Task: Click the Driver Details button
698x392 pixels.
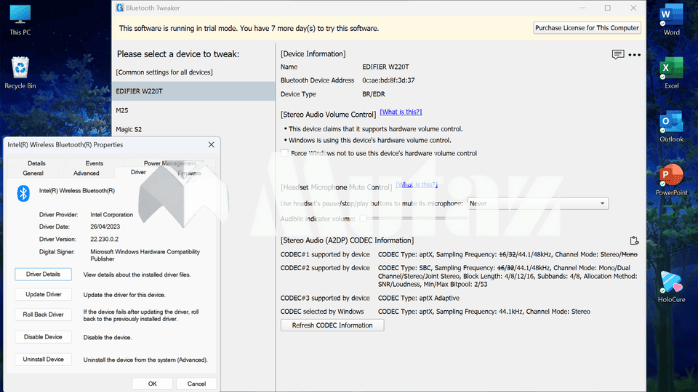Action: 43,274
